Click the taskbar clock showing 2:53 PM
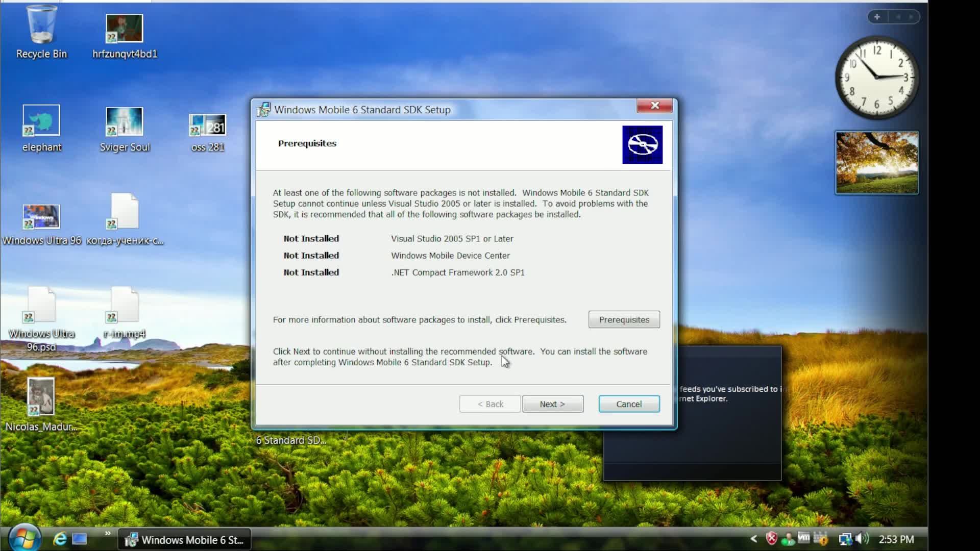980x551 pixels. tap(896, 539)
